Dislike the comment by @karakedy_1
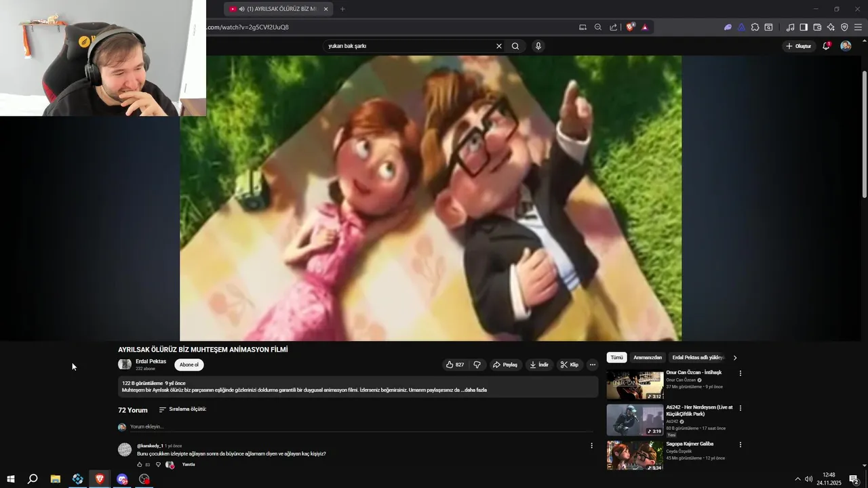Image resolution: width=868 pixels, height=488 pixels. click(x=158, y=465)
